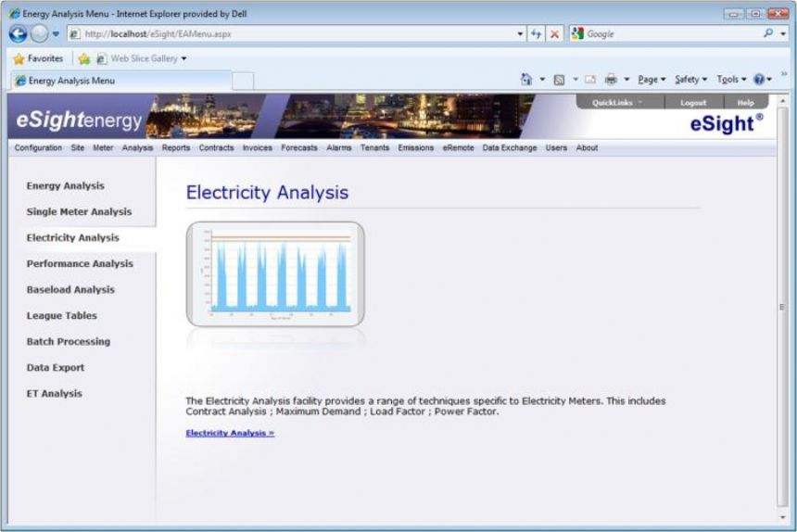Open the Emissions menu
Viewport: 797px width, 532px height.
coord(416,148)
